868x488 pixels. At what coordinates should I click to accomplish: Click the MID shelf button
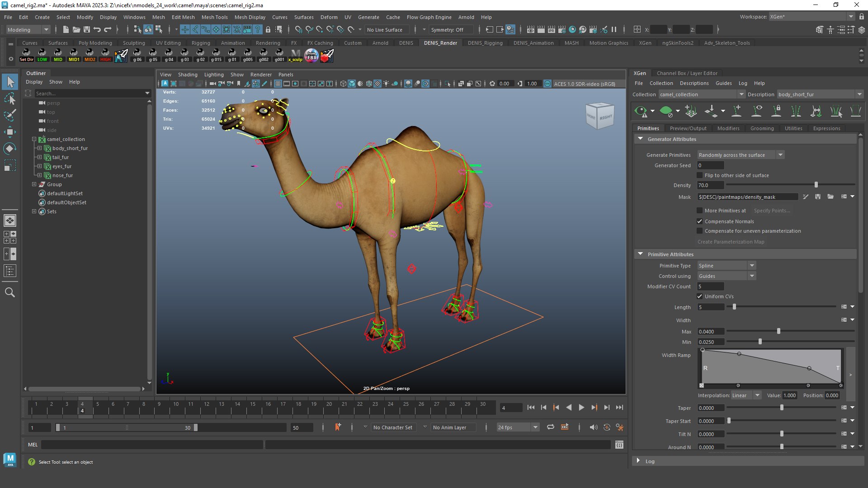[x=58, y=55]
